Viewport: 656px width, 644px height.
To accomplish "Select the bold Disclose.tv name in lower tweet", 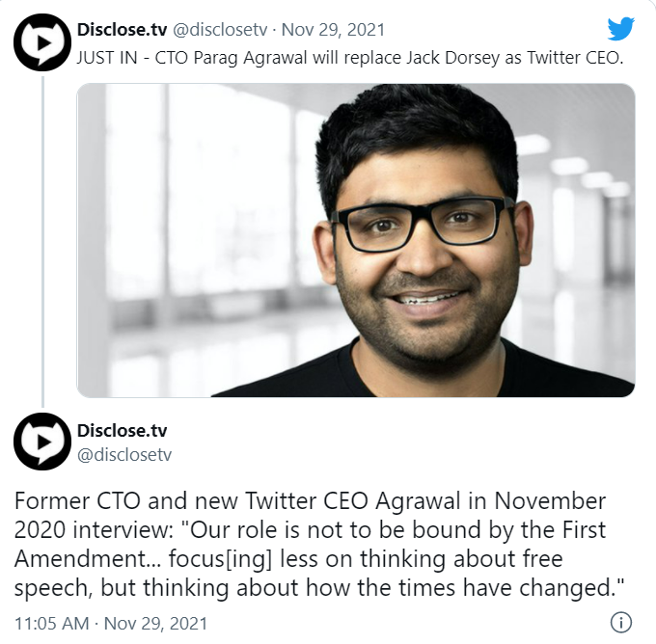I will (123, 430).
